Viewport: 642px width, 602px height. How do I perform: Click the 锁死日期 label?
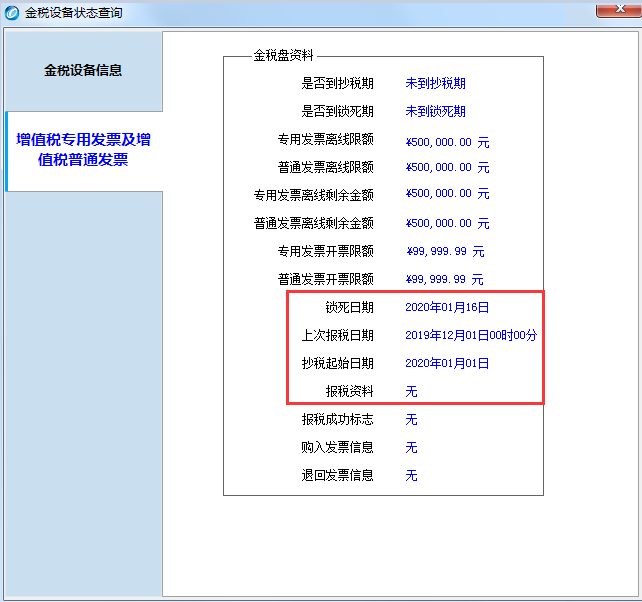tap(349, 307)
